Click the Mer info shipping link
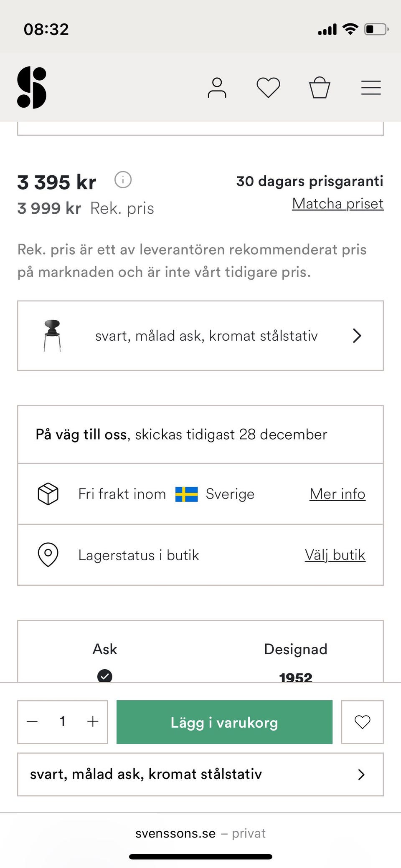 tap(337, 494)
